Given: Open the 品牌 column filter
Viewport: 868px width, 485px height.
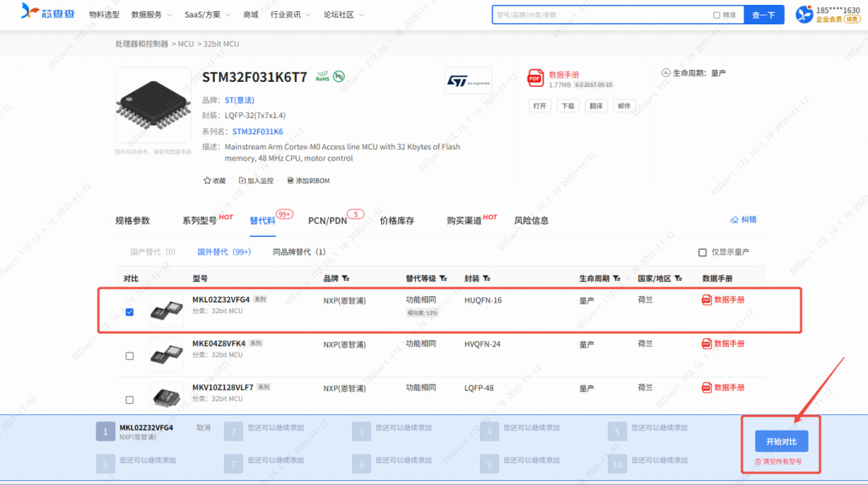Looking at the screenshot, I should click(x=345, y=279).
